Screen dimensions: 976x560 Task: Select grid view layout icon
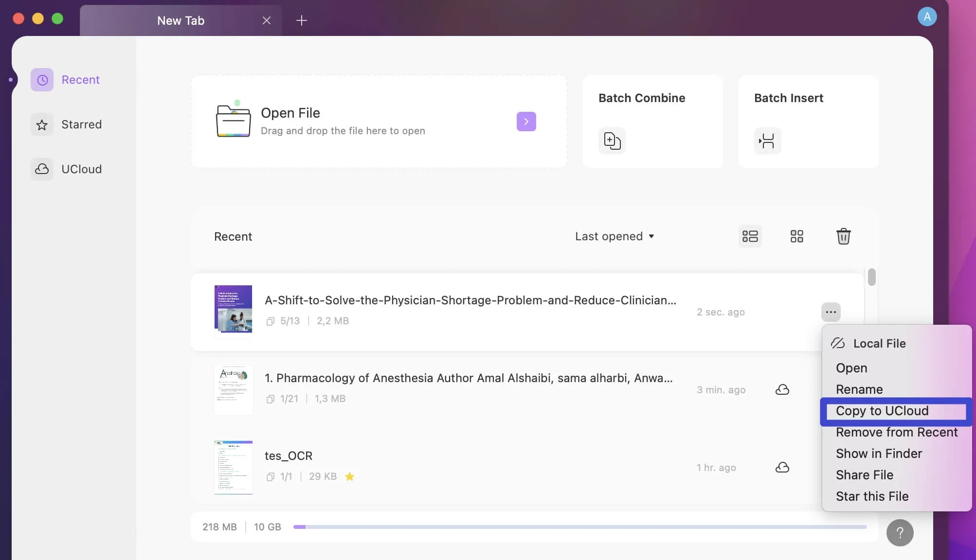click(796, 236)
